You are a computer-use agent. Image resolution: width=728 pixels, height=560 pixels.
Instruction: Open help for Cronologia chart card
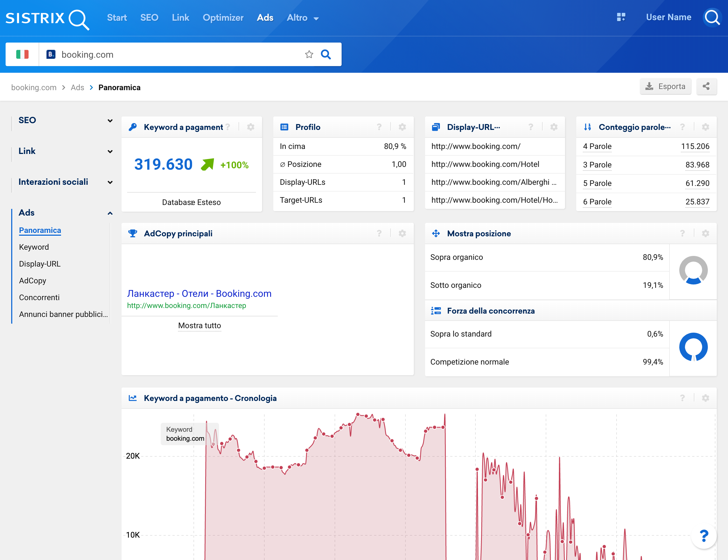point(682,398)
